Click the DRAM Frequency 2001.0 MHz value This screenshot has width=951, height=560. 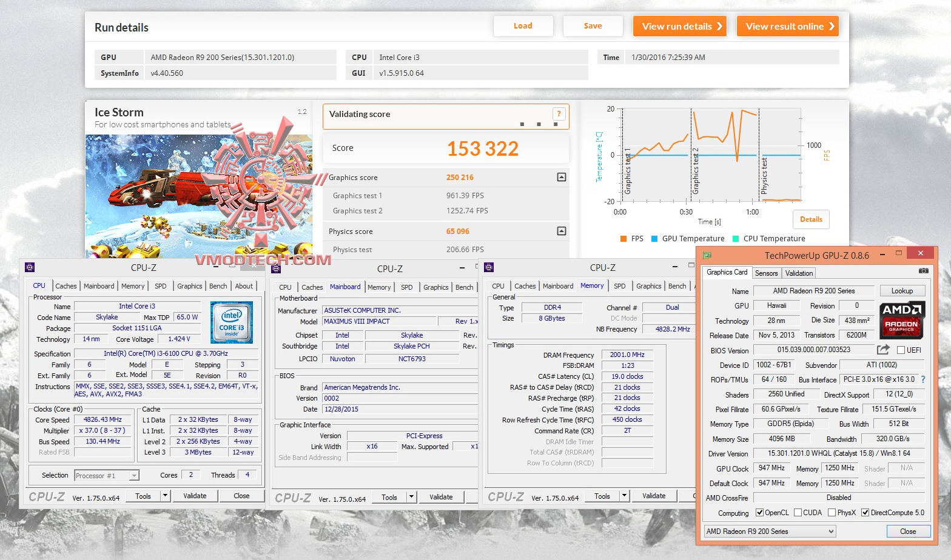click(627, 355)
